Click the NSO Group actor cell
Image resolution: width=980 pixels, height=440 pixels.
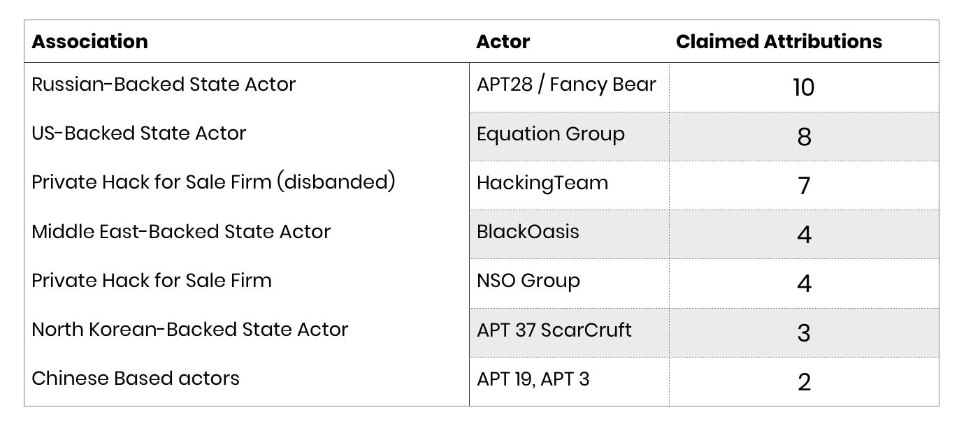click(x=528, y=281)
